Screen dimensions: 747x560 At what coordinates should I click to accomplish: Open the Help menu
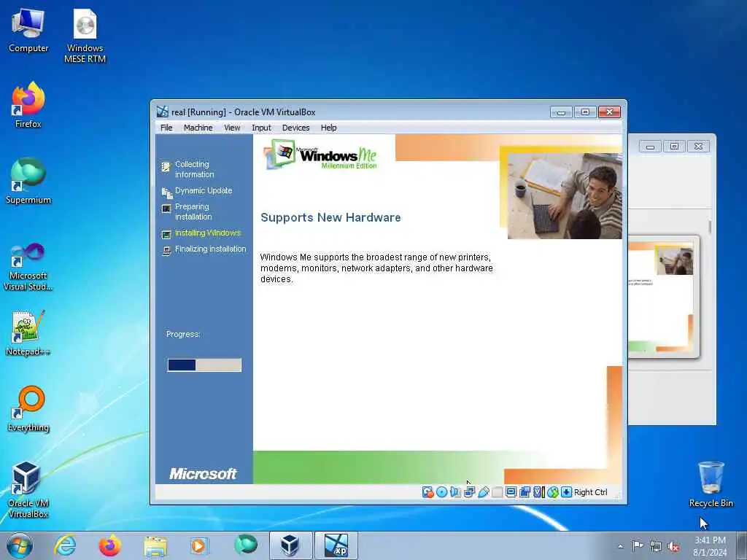point(328,128)
